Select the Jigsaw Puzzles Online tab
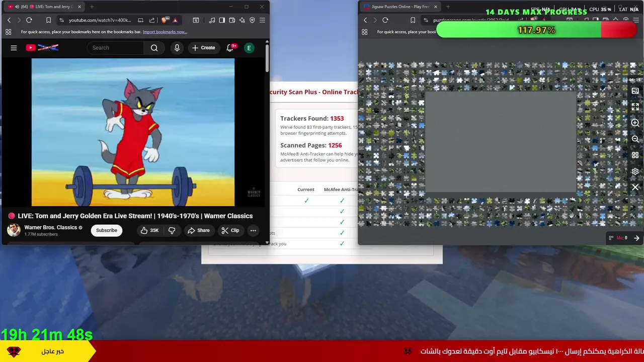Viewport: 644px width, 362px height. click(x=400, y=7)
